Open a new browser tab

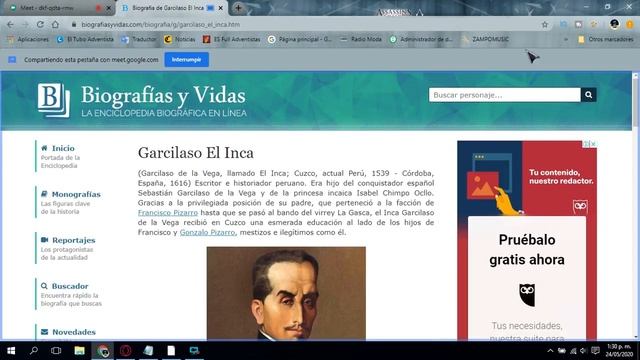point(238,8)
